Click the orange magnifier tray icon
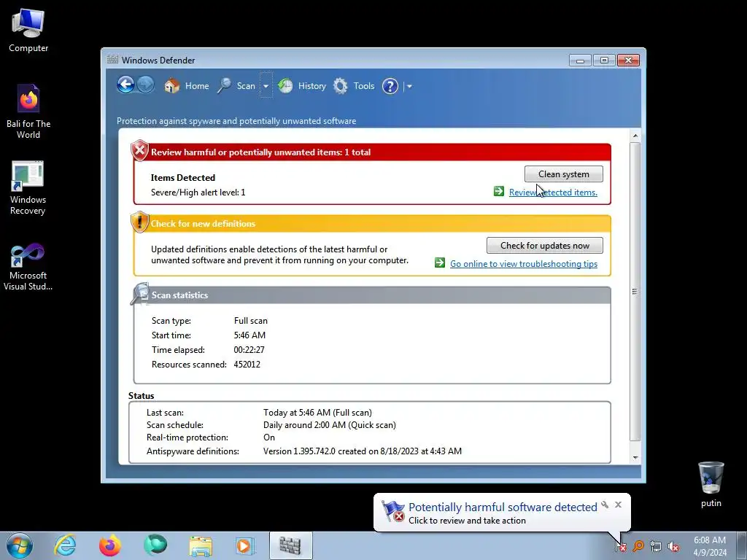 tap(638, 545)
